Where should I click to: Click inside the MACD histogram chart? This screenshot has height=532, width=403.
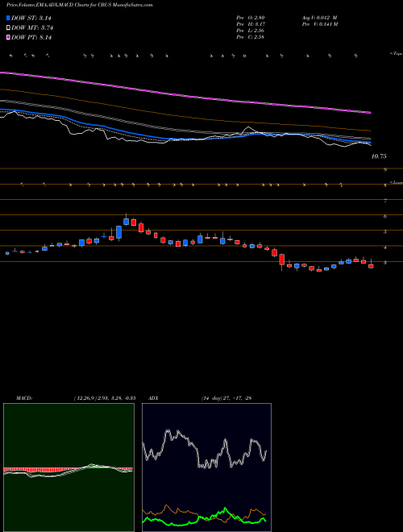coord(69,468)
